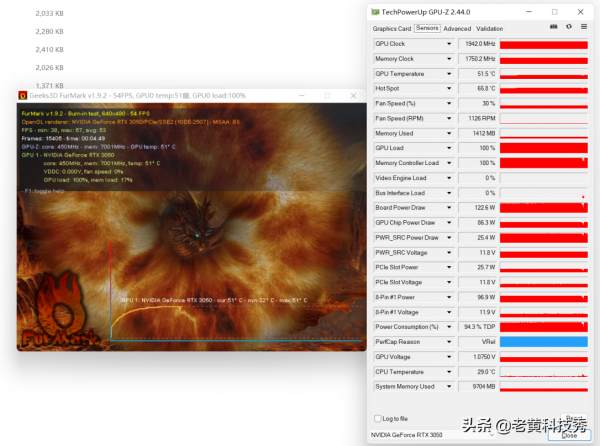Click the blue PerfCap Reason bar

(x=544, y=342)
